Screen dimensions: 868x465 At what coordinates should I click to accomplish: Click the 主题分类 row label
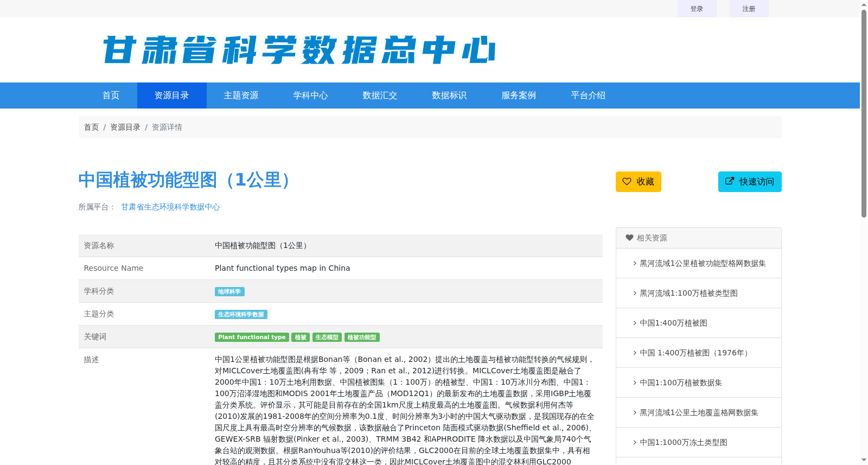(x=99, y=314)
